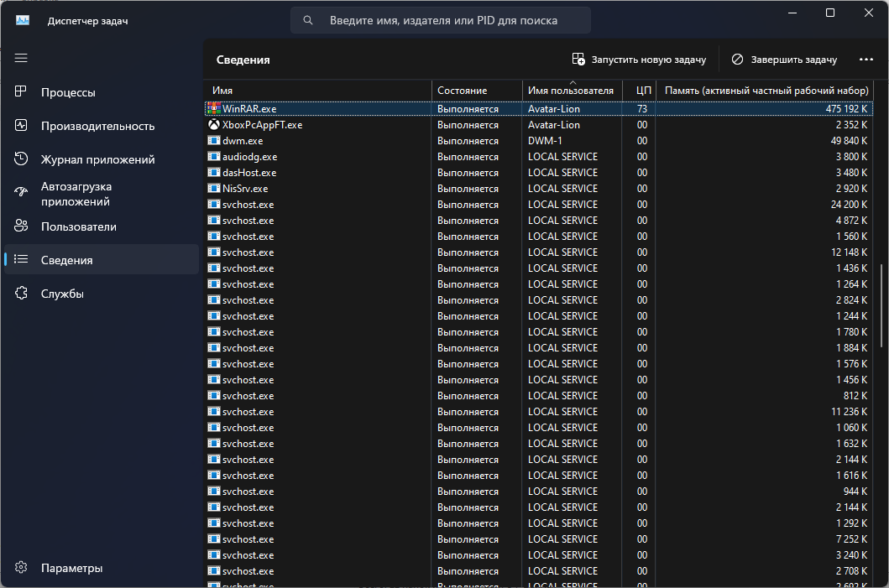Image resolution: width=889 pixels, height=588 pixels.
Task: Click the Users sidebar icon
Action: 21,226
